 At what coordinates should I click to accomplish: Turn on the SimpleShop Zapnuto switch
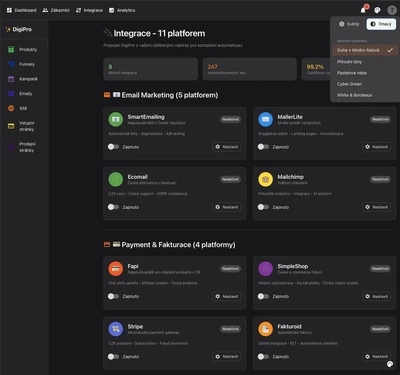point(263,296)
